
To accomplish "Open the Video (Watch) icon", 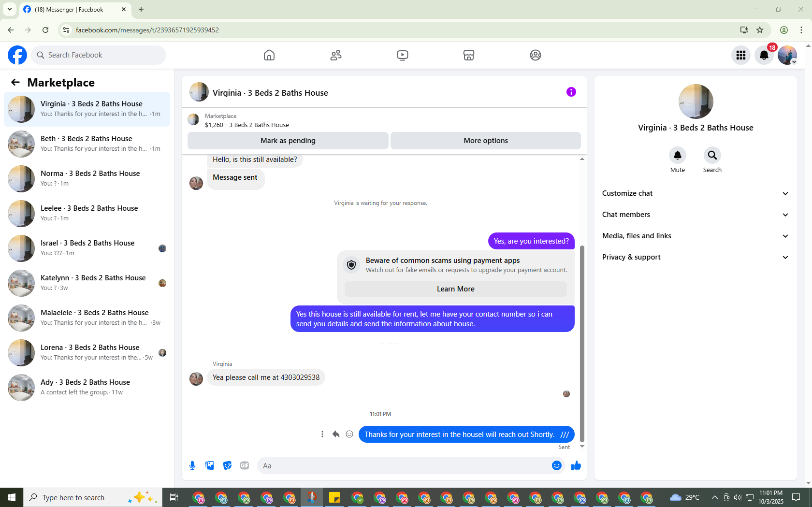I will coord(403,55).
